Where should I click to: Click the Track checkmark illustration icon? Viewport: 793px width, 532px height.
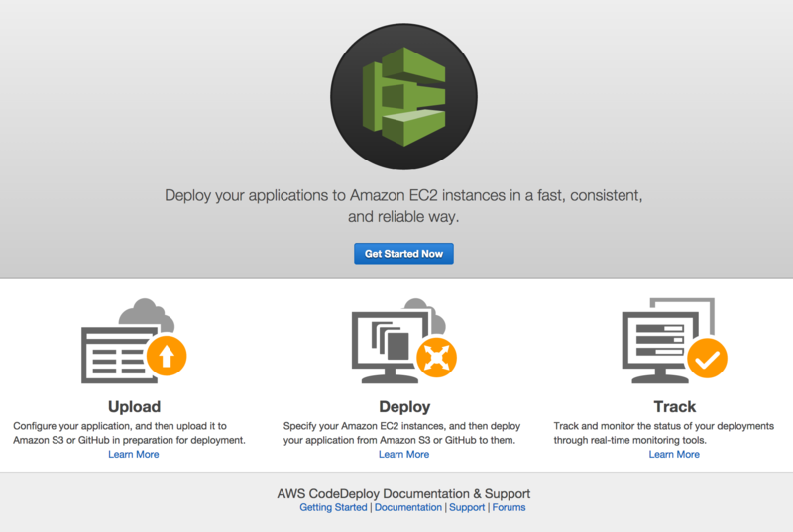[x=674, y=341]
